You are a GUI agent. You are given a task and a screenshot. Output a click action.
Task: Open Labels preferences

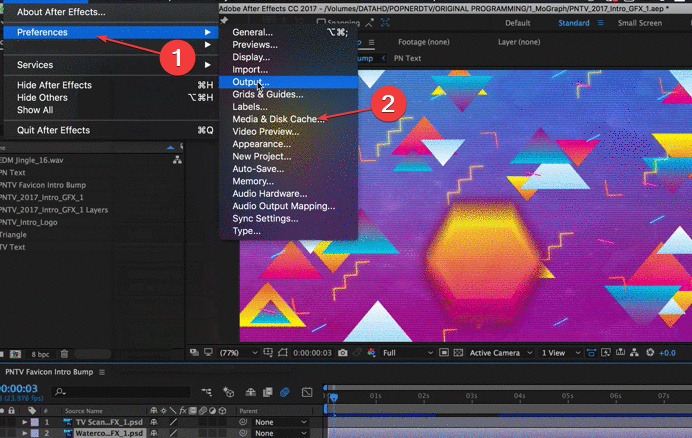288,106
